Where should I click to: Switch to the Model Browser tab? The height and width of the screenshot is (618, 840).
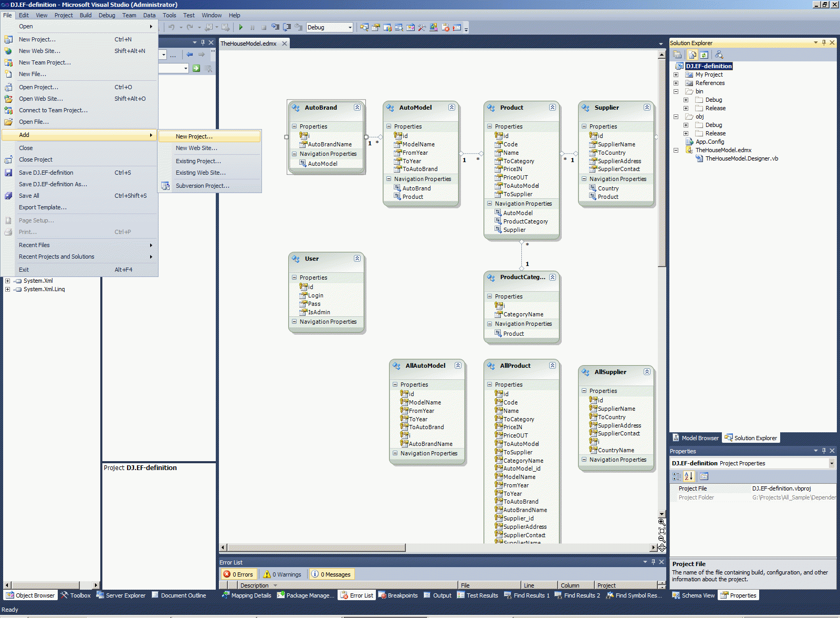(696, 438)
